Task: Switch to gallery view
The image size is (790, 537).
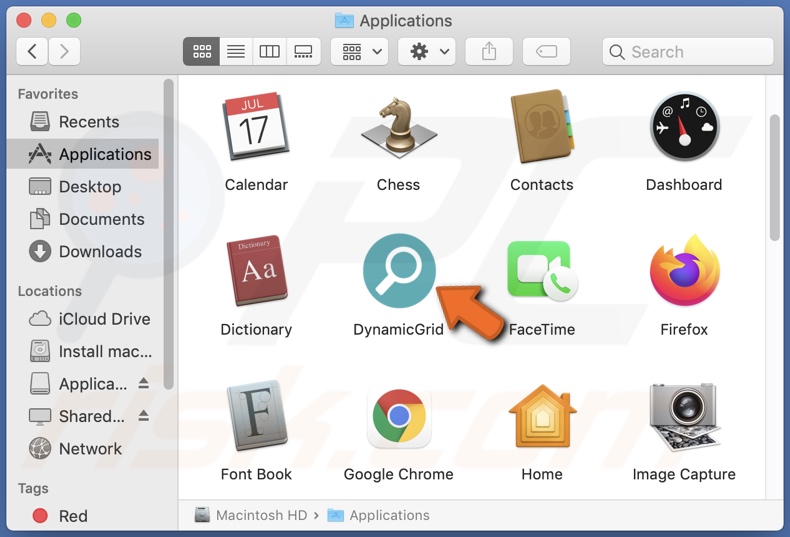Action: coord(303,51)
